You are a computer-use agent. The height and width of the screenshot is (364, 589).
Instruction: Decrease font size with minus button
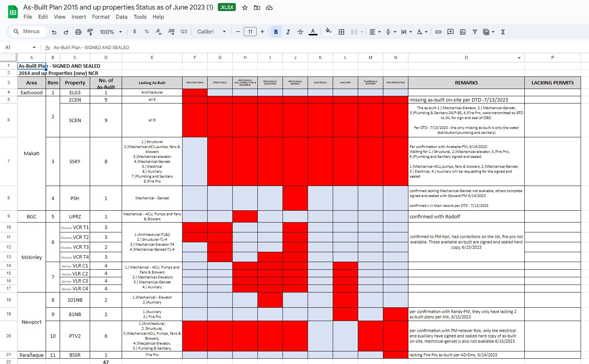(x=238, y=32)
